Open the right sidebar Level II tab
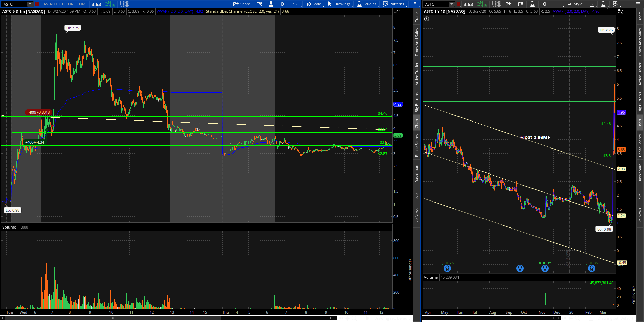644x322 pixels. tap(640, 195)
